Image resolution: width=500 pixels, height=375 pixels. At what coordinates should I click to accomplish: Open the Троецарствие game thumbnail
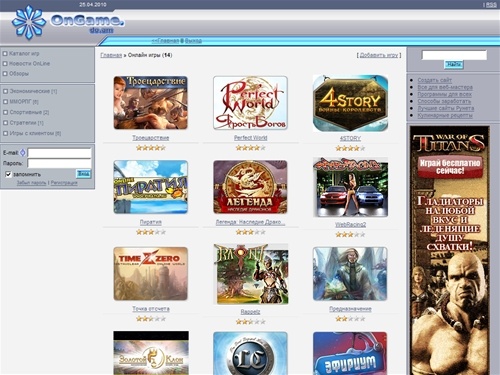point(151,103)
